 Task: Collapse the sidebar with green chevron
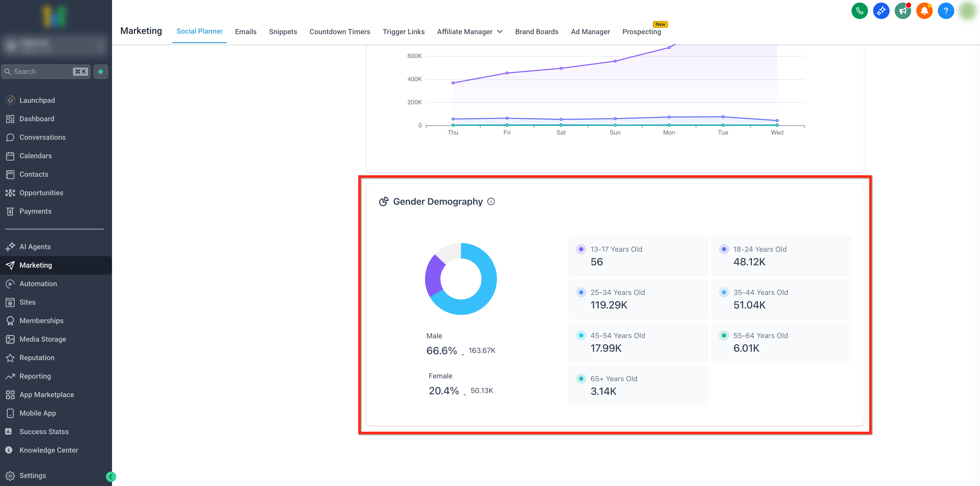coord(111,476)
